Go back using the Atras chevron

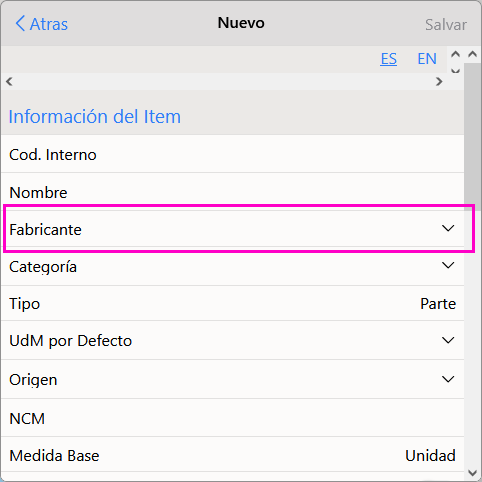pyautogui.click(x=20, y=24)
